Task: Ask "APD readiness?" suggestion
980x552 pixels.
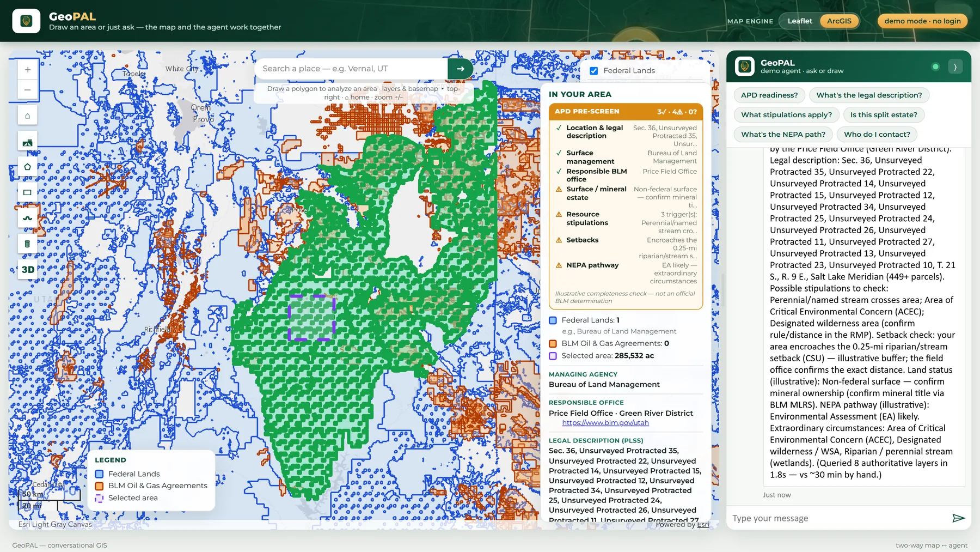Action: tap(769, 95)
